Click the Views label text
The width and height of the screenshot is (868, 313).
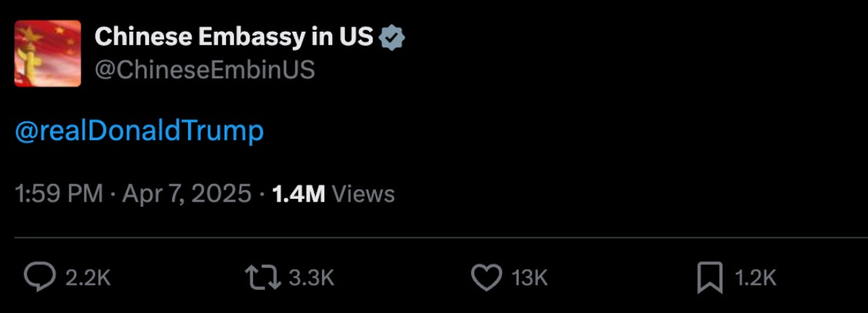[364, 194]
